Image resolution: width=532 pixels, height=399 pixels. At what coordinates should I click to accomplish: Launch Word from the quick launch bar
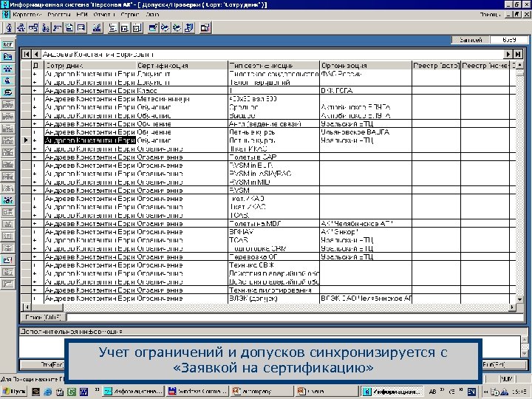click(x=83, y=392)
